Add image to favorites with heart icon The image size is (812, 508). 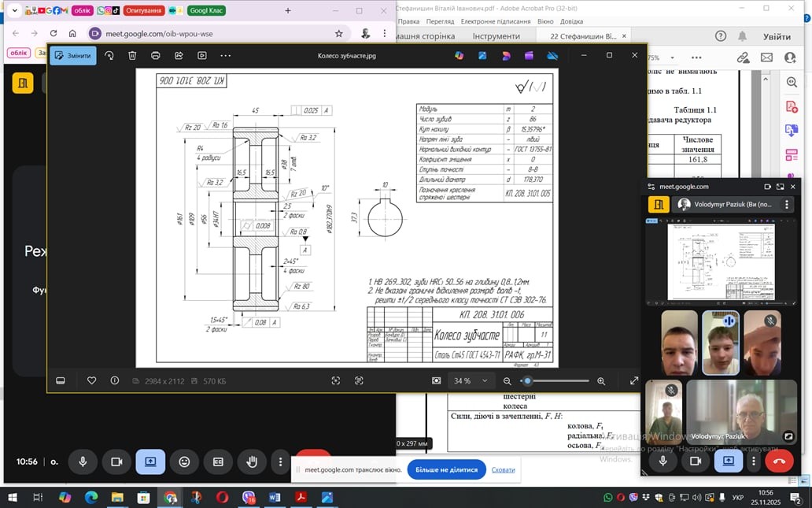tap(91, 381)
